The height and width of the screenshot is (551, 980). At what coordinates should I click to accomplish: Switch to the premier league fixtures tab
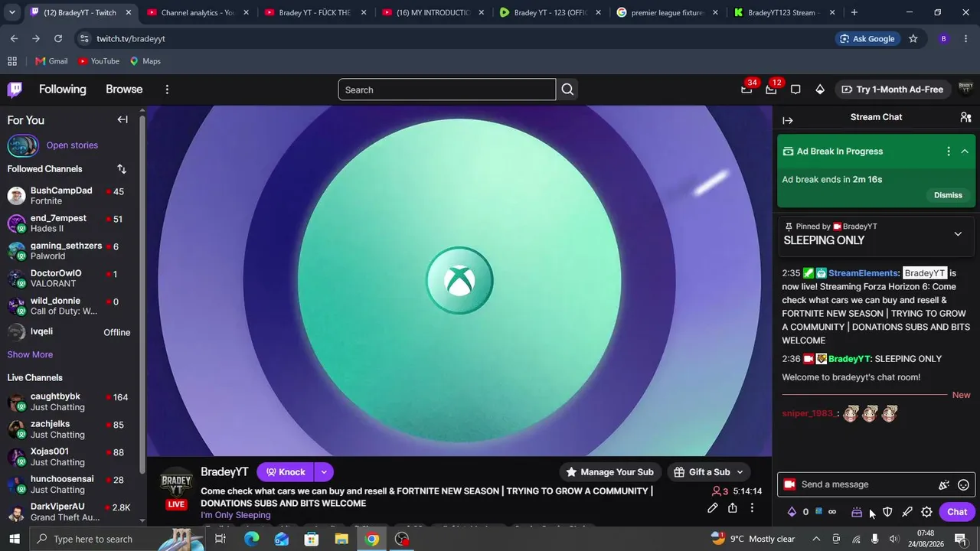click(667, 12)
